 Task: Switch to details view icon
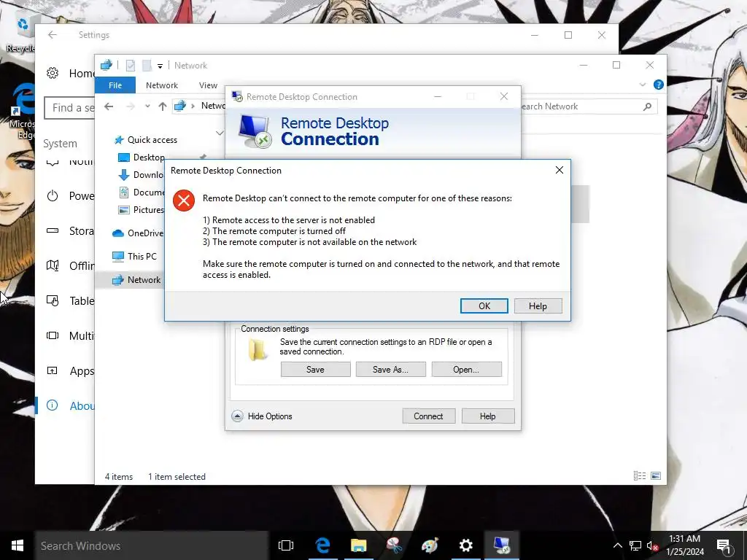[639, 475]
